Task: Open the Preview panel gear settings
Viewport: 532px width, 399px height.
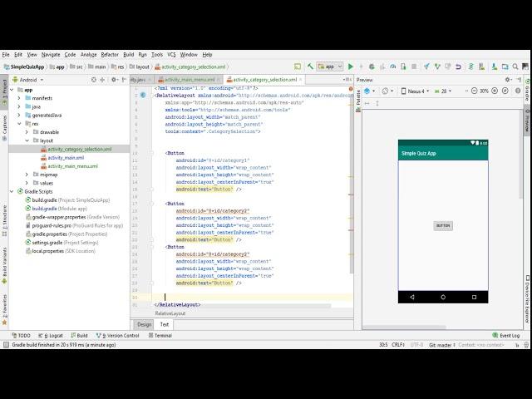Action: point(508,80)
